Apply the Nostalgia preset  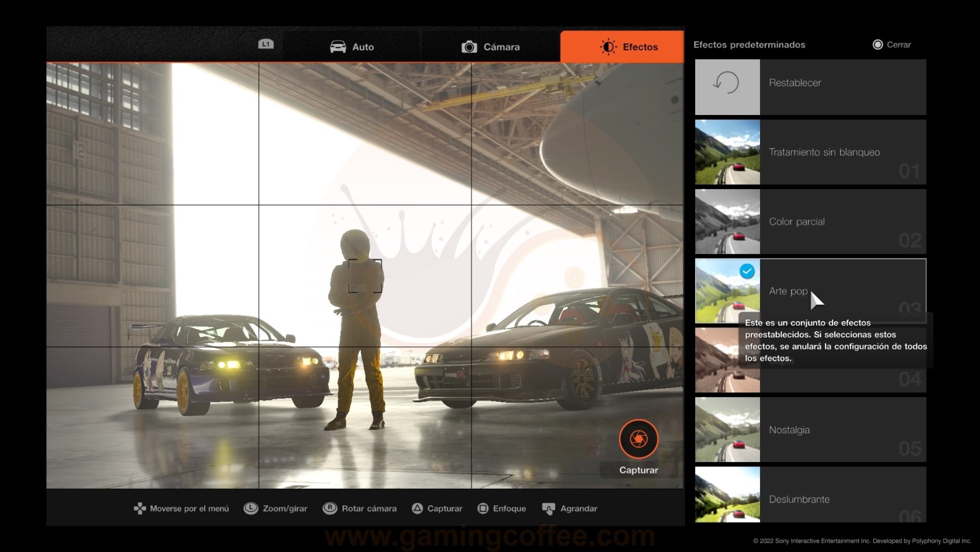[x=811, y=430]
